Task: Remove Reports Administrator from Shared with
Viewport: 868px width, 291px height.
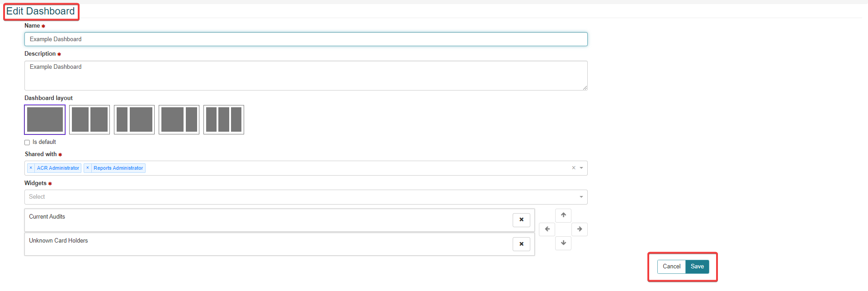Action: 87,168
